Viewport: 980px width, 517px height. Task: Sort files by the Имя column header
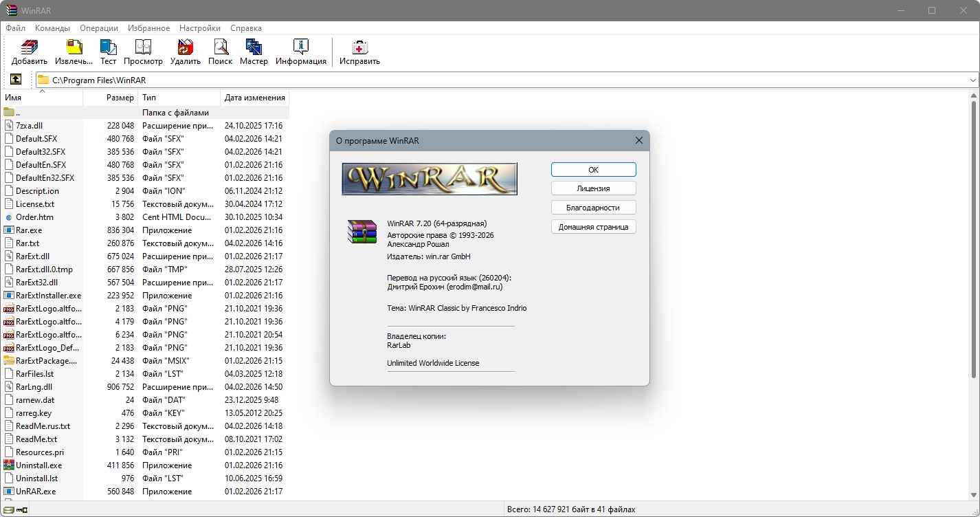[x=41, y=98]
